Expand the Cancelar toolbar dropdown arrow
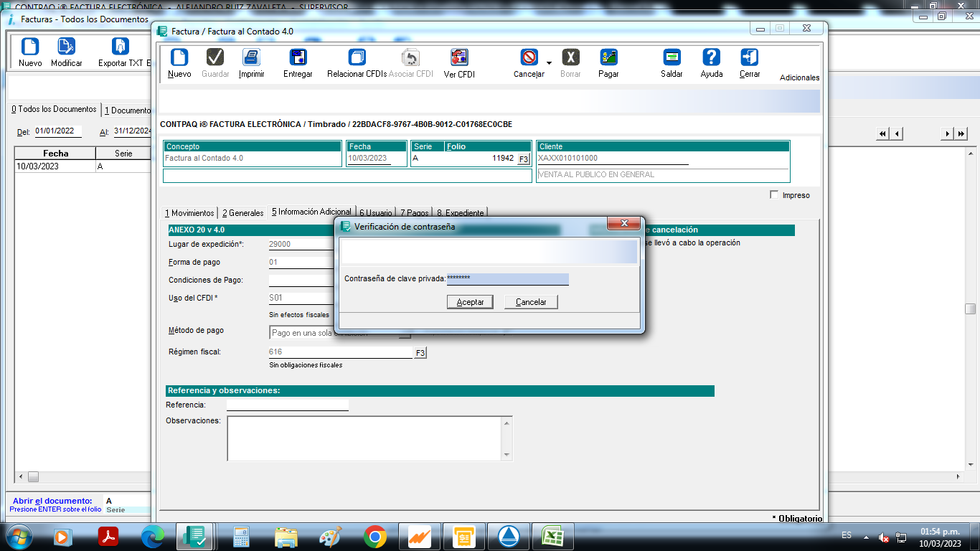This screenshot has height=551, width=980. pyautogui.click(x=549, y=63)
